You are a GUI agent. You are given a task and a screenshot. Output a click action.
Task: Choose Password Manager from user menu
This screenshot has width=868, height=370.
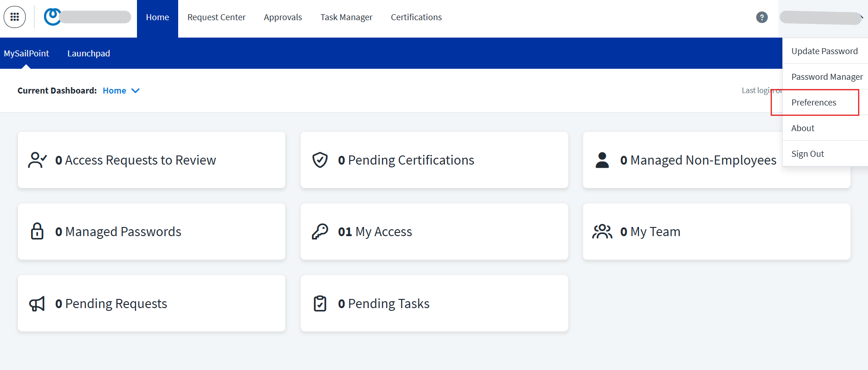825,77
